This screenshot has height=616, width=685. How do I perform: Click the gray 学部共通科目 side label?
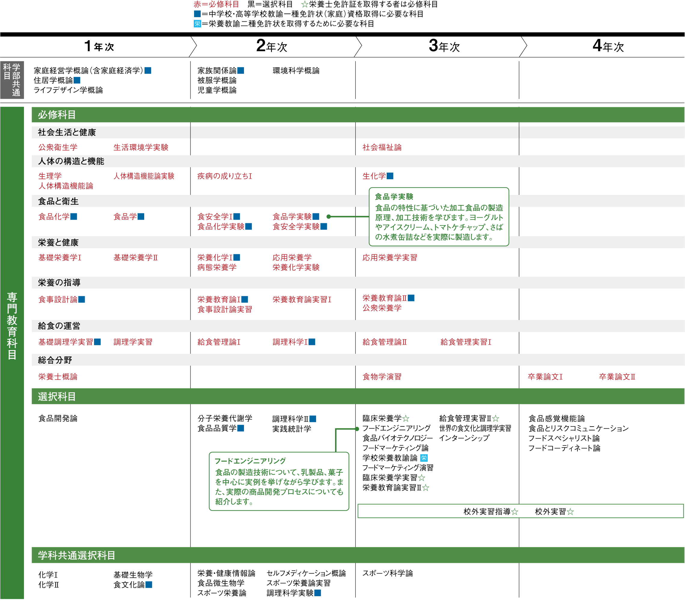tap(12, 80)
